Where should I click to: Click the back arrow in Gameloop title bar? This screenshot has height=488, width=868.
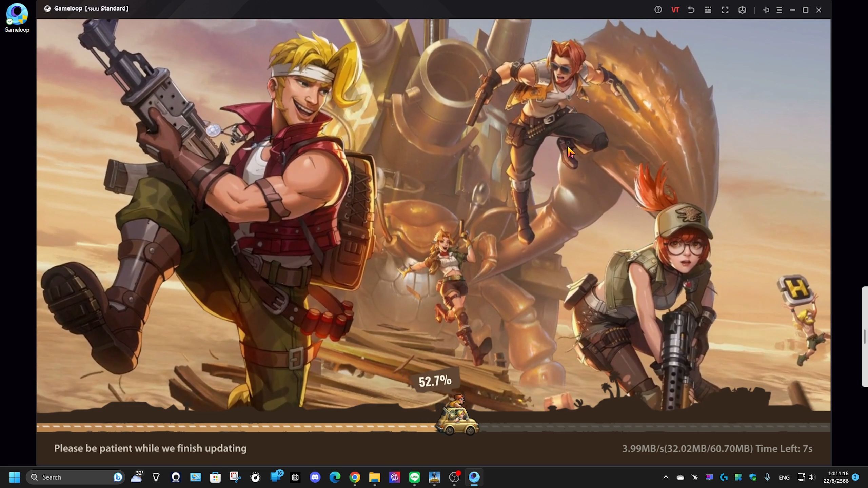pyautogui.click(x=691, y=10)
